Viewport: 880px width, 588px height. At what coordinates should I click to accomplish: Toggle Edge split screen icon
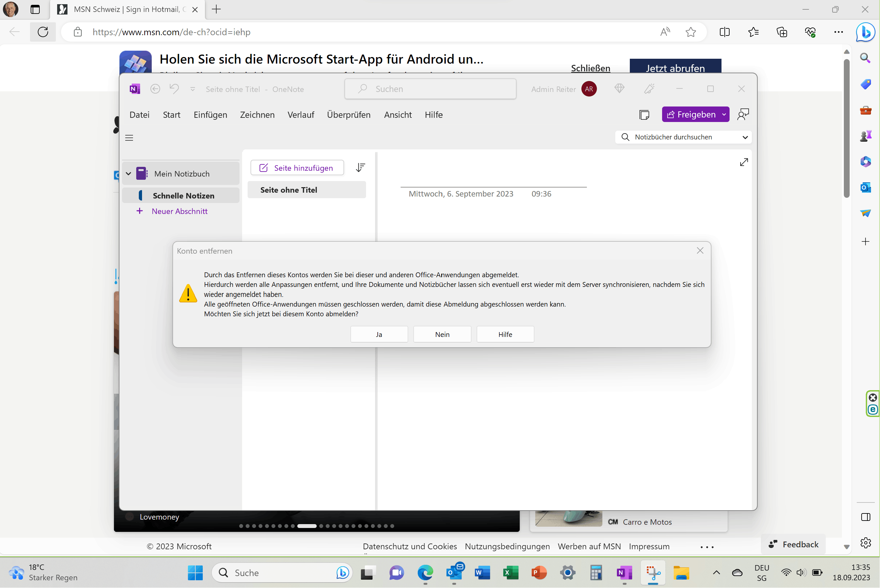724,32
